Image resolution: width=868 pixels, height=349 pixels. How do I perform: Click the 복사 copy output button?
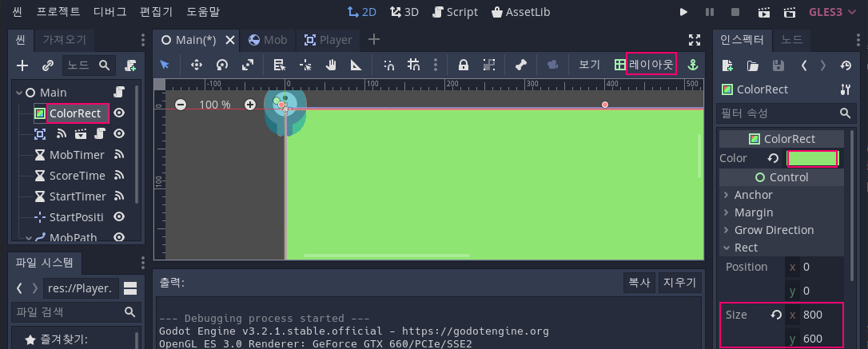click(639, 282)
